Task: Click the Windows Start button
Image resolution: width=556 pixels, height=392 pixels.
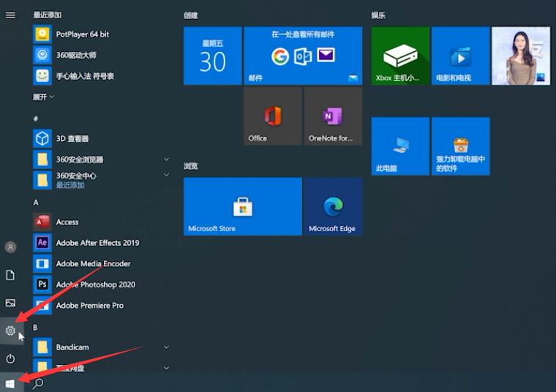Action: click(10, 383)
